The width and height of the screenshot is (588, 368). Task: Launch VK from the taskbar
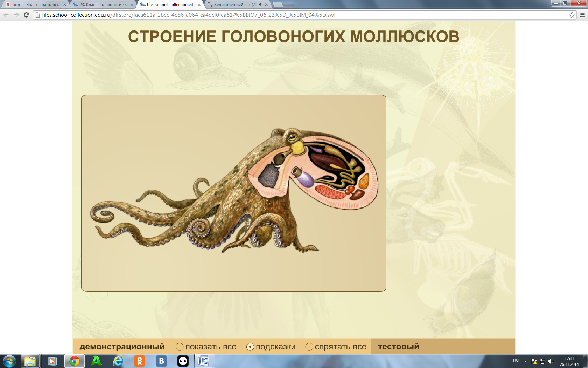pyautogui.click(x=161, y=361)
